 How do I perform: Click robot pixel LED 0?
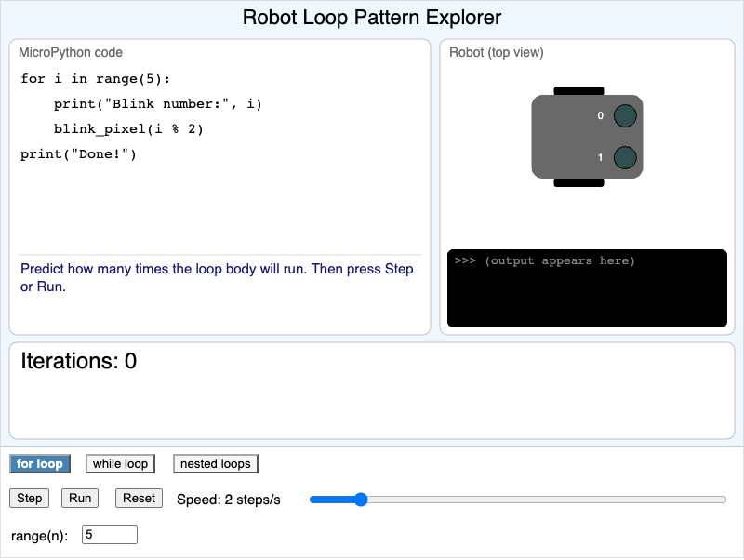pyautogui.click(x=625, y=115)
